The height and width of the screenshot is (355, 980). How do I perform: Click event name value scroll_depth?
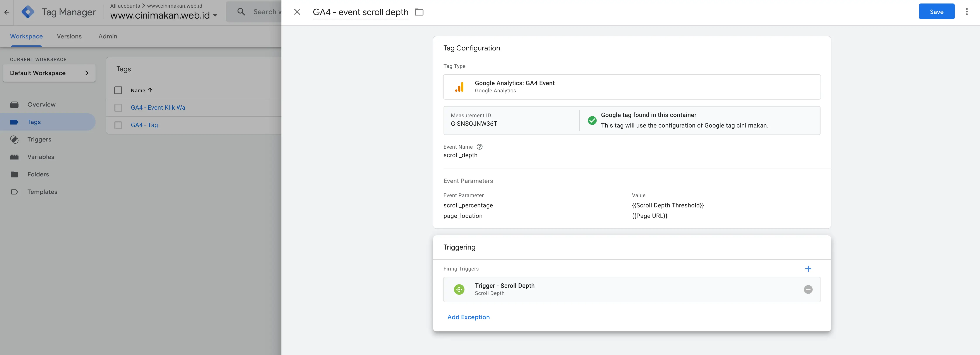(460, 155)
